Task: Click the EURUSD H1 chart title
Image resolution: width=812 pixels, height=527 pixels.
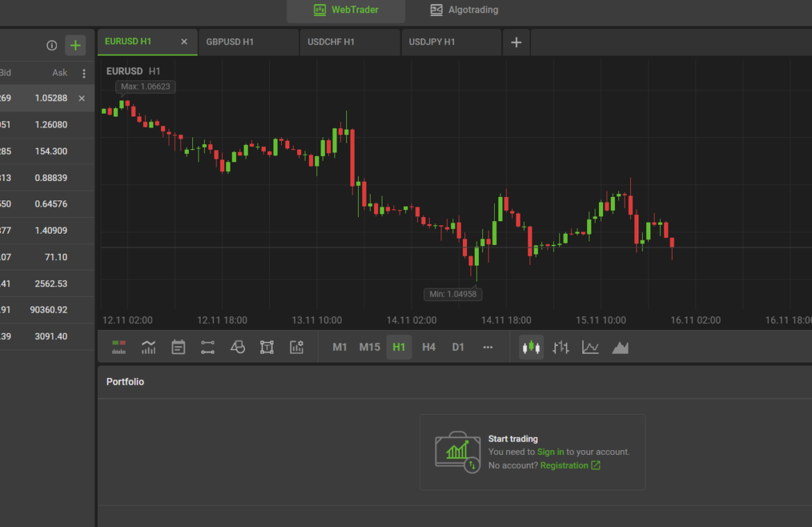Action: click(133, 71)
